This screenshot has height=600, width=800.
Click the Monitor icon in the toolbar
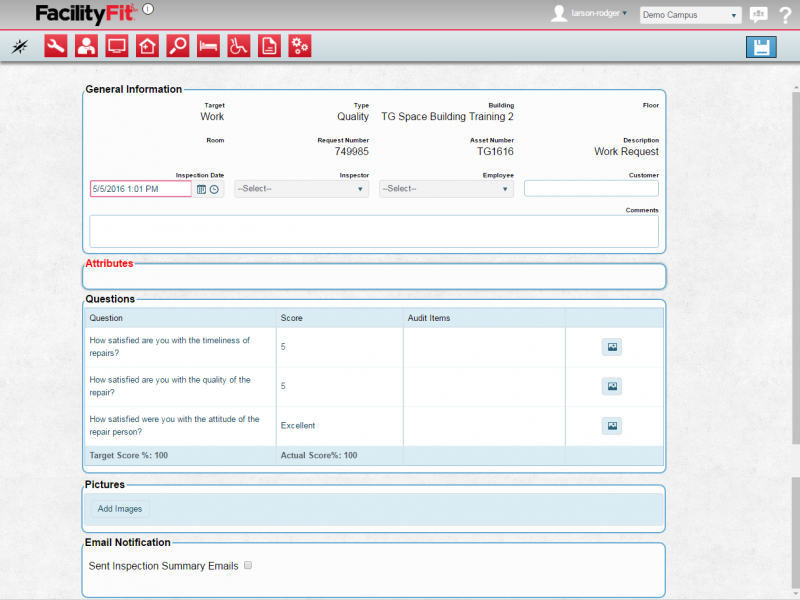pos(116,45)
